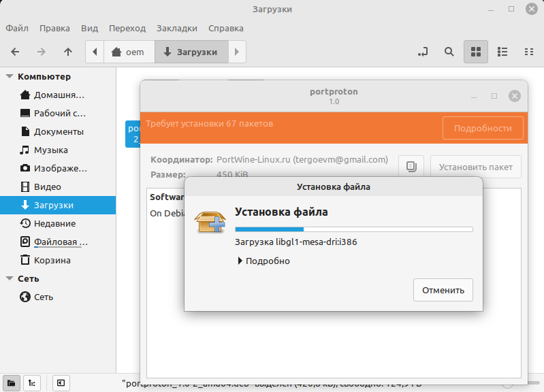
Task: Open the Правка menu
Action: coord(54,29)
